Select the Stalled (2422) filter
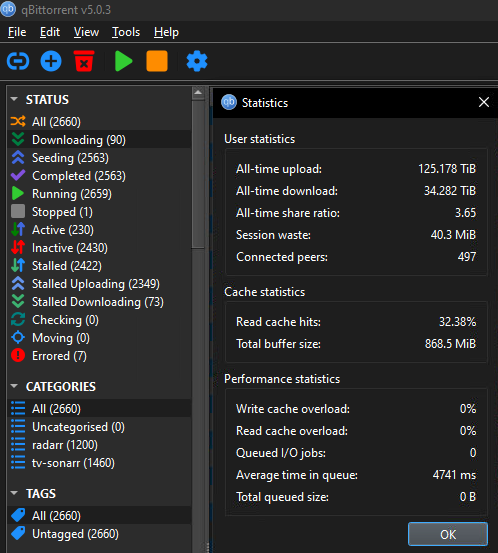Screen dimensions: 498x553 pos(99,265)
